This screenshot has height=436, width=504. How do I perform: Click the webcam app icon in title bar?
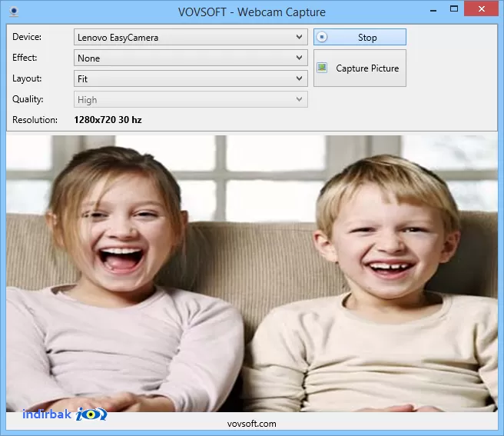pos(14,12)
